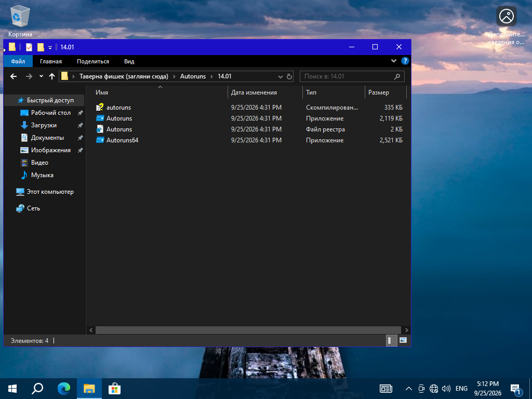Click the New folder icon in quick access toolbar
Screen dimensions: 532x399
point(41,47)
